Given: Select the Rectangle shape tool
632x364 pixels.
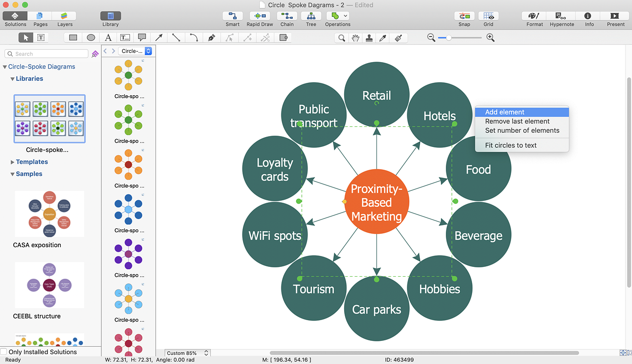Looking at the screenshot, I should tap(73, 37).
